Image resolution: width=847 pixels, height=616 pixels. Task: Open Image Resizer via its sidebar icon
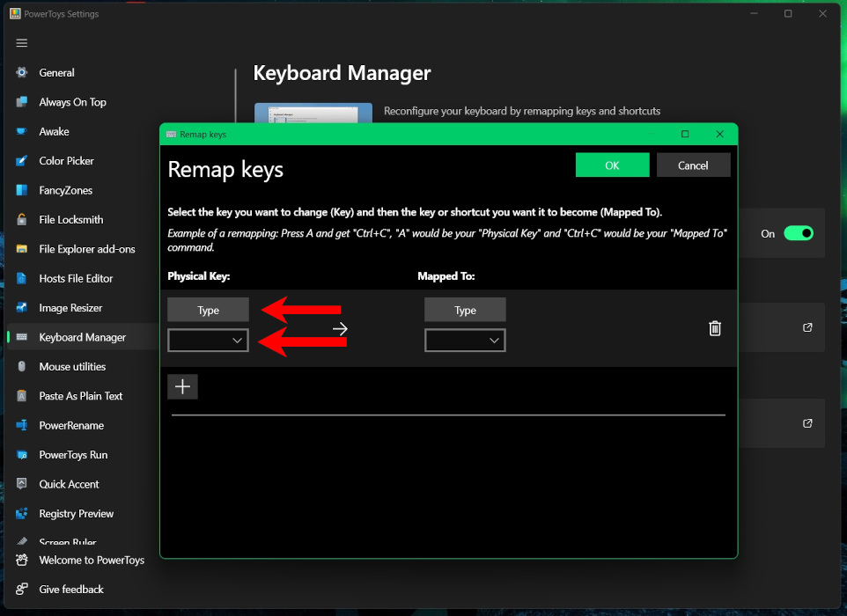[x=20, y=307]
